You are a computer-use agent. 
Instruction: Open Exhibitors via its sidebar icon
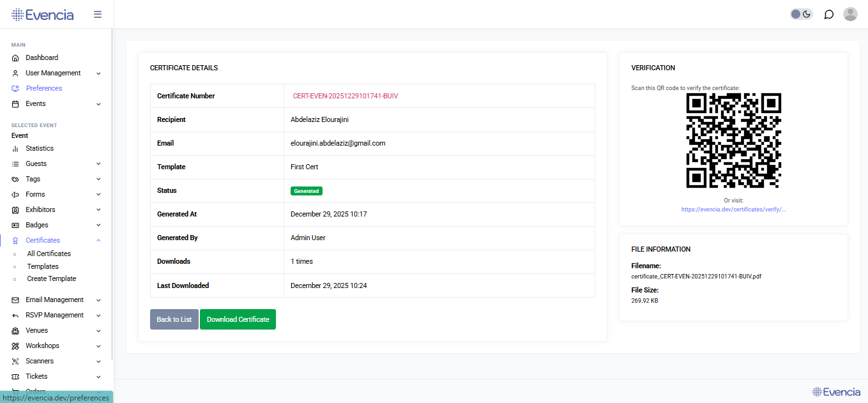click(x=14, y=209)
